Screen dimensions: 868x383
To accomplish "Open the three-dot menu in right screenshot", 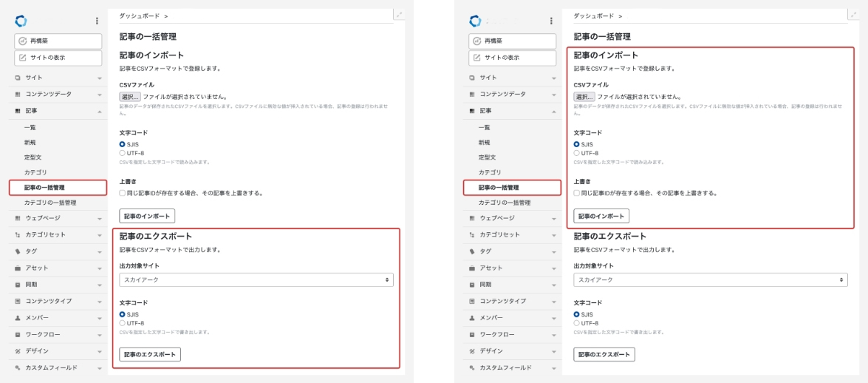I will click(551, 21).
